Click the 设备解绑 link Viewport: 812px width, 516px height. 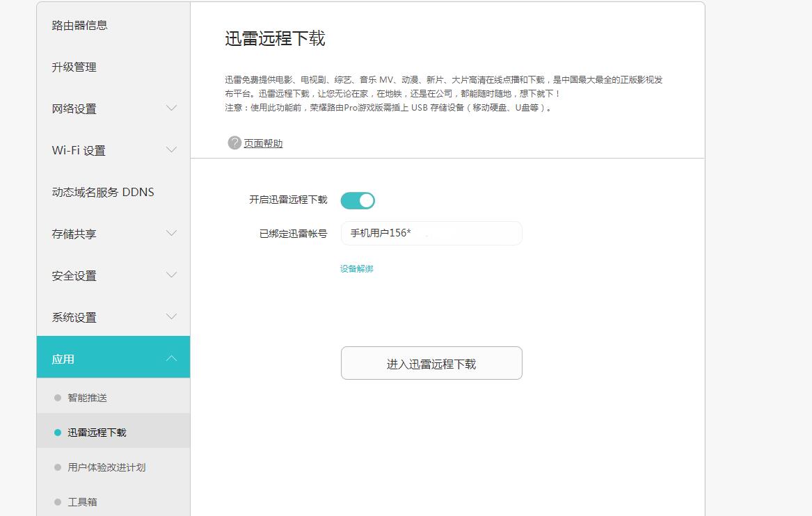coord(357,268)
